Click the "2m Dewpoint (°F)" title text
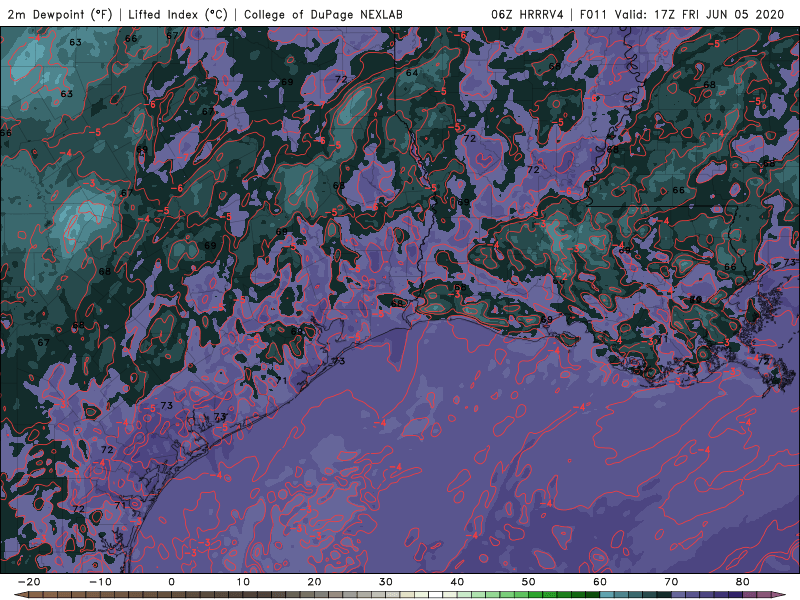Screen dimensions: 800x600 click(60, 14)
